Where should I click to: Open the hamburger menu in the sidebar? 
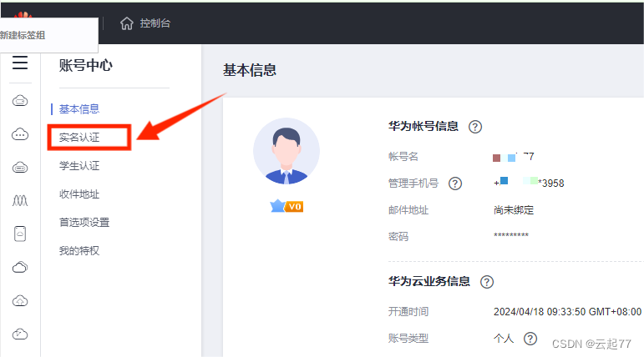(x=20, y=63)
